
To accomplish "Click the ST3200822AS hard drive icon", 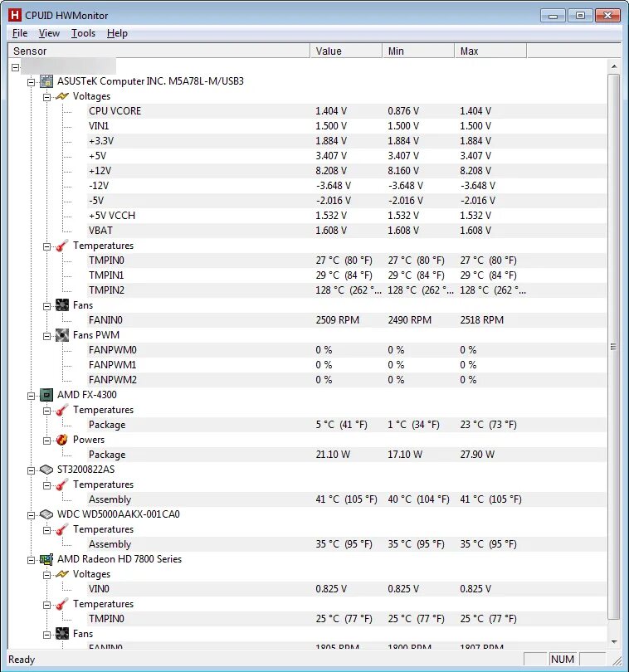I will [x=46, y=470].
